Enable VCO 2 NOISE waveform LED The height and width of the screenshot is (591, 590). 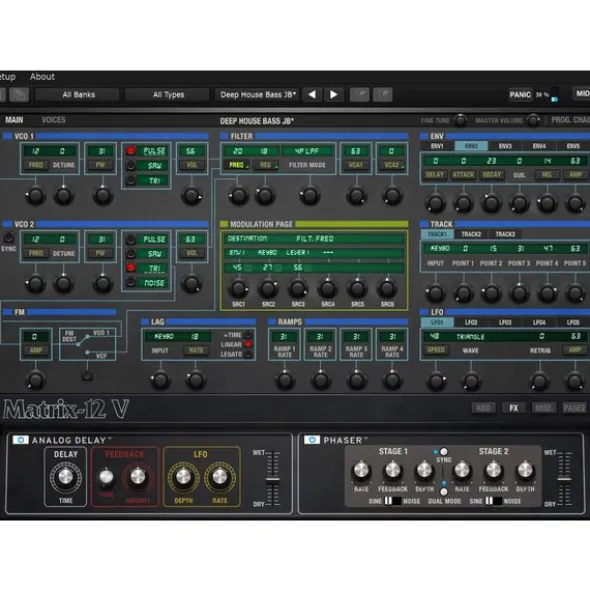pos(131,283)
